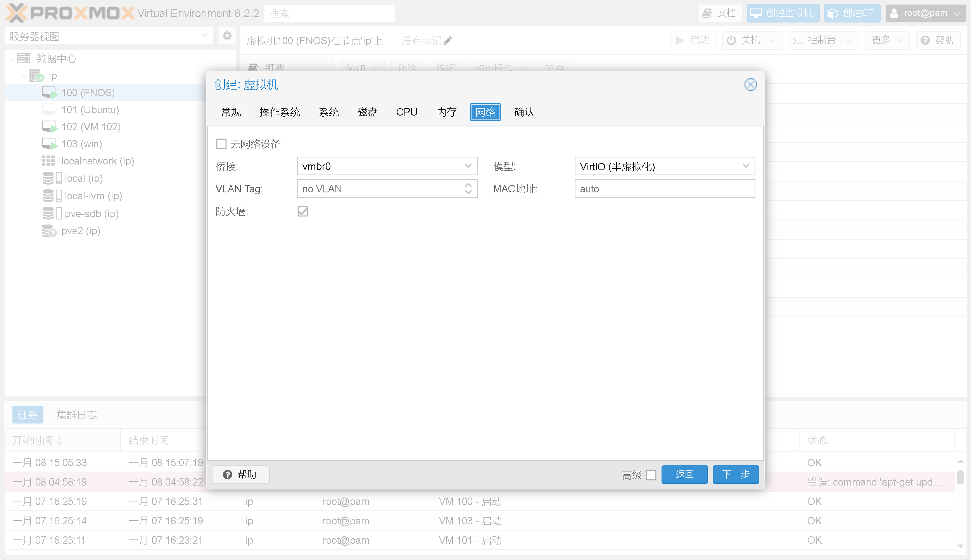The width and height of the screenshot is (971, 560).
Task: Sort by 开始时间 column header
Action: [x=62, y=440]
